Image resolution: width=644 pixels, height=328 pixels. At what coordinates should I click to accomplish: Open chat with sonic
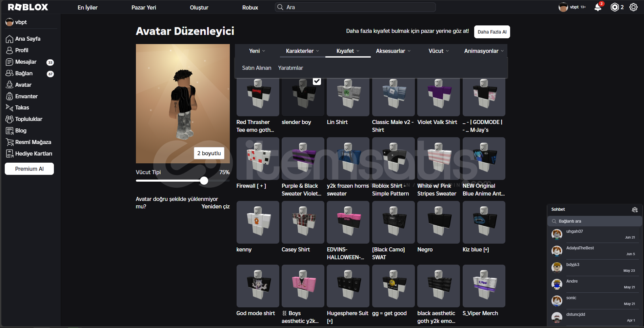595,301
